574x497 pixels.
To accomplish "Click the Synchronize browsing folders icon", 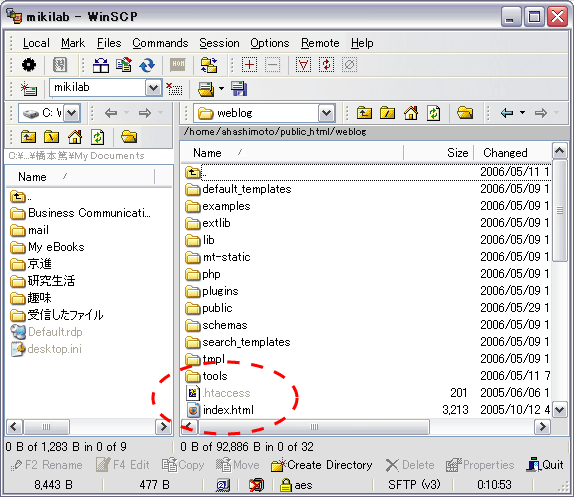I will pos(209,65).
